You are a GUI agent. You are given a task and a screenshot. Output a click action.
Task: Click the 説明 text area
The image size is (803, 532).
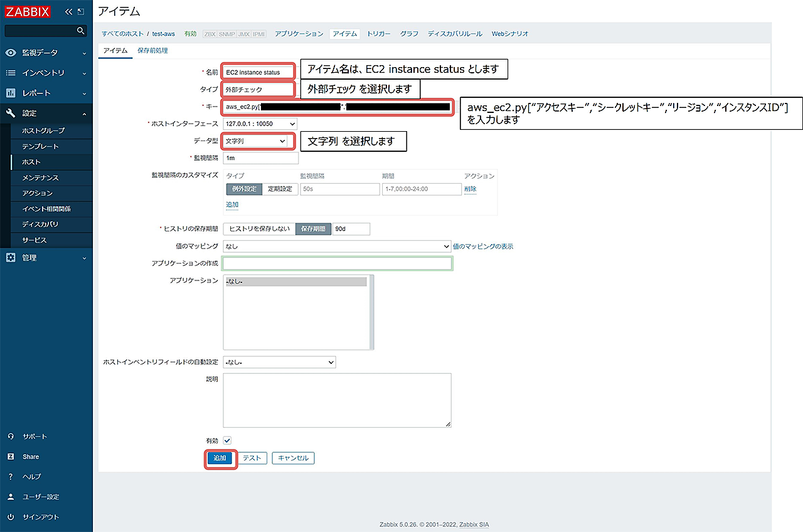(337, 400)
